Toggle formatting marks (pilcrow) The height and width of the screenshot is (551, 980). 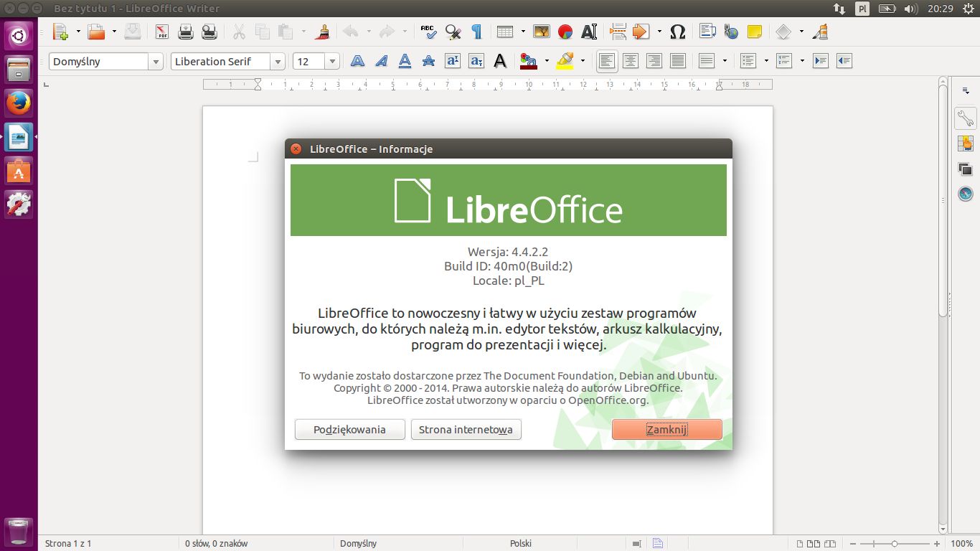[476, 32]
